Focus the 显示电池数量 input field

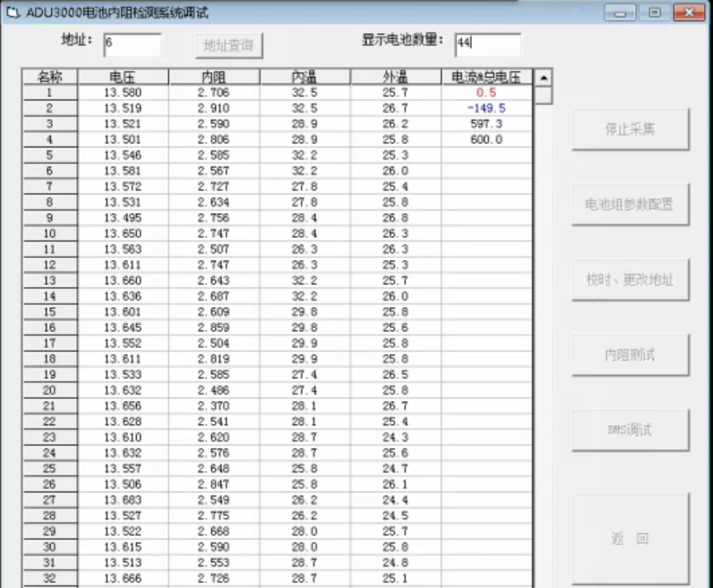point(486,44)
